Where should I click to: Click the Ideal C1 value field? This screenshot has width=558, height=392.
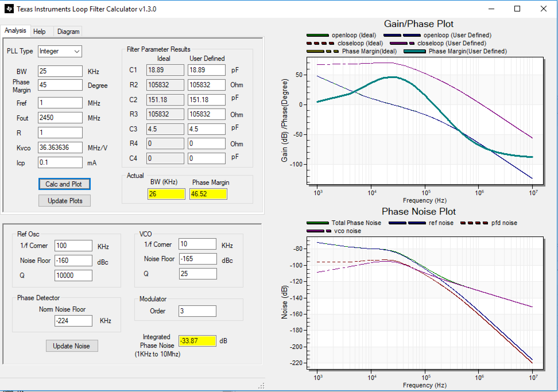tap(165, 70)
